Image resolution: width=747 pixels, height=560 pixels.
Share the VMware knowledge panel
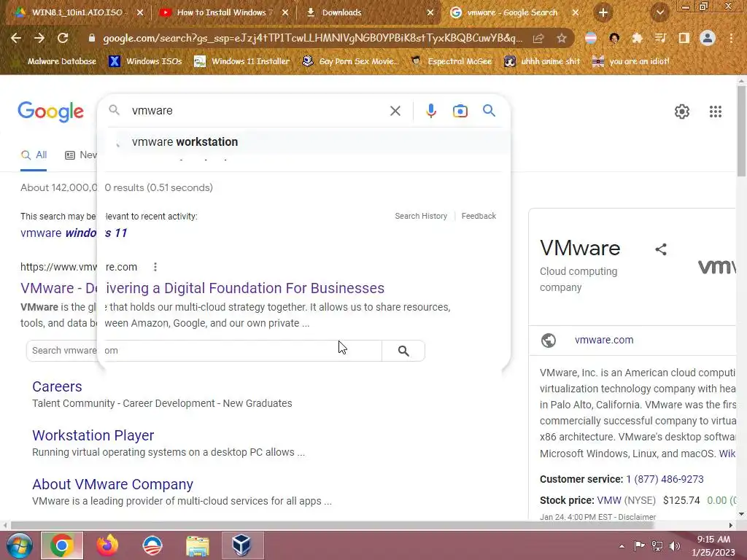pyautogui.click(x=661, y=249)
